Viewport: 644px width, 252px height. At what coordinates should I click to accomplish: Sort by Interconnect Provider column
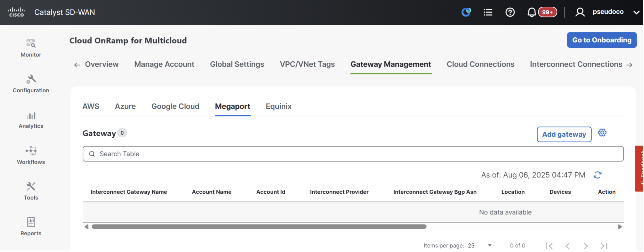point(339,192)
